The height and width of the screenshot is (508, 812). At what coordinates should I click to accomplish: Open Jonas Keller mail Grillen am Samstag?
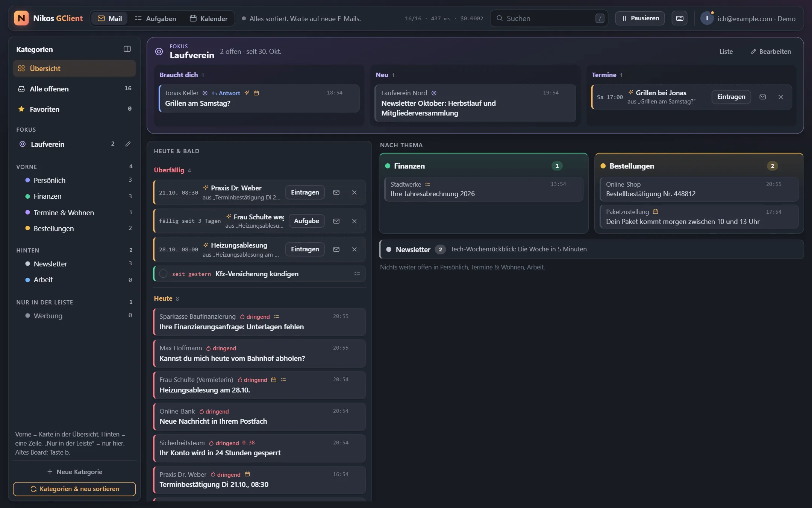(x=259, y=98)
